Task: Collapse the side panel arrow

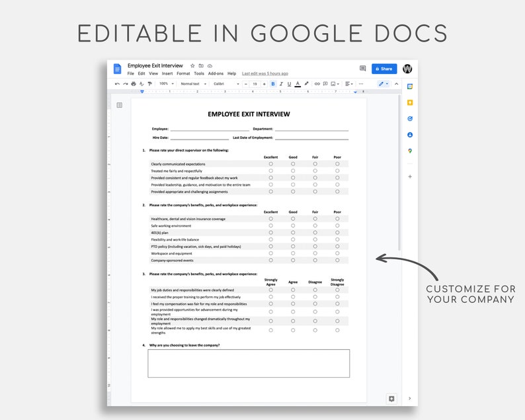Action: point(410,398)
